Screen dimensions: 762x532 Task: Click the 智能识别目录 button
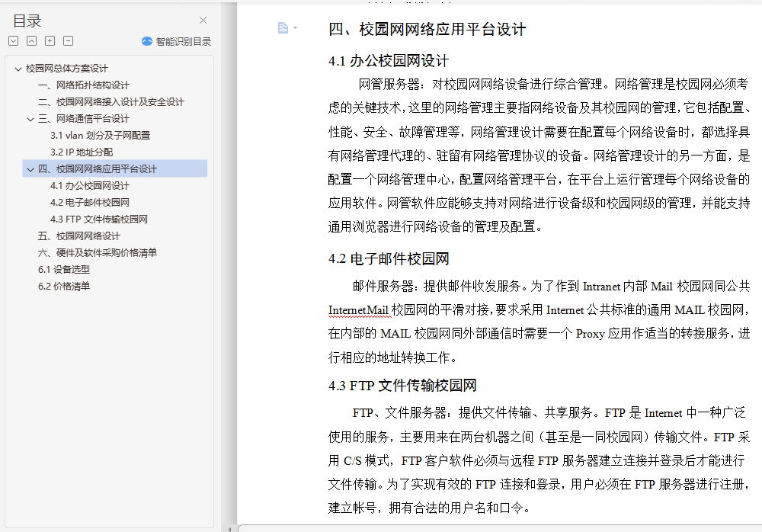(x=177, y=41)
